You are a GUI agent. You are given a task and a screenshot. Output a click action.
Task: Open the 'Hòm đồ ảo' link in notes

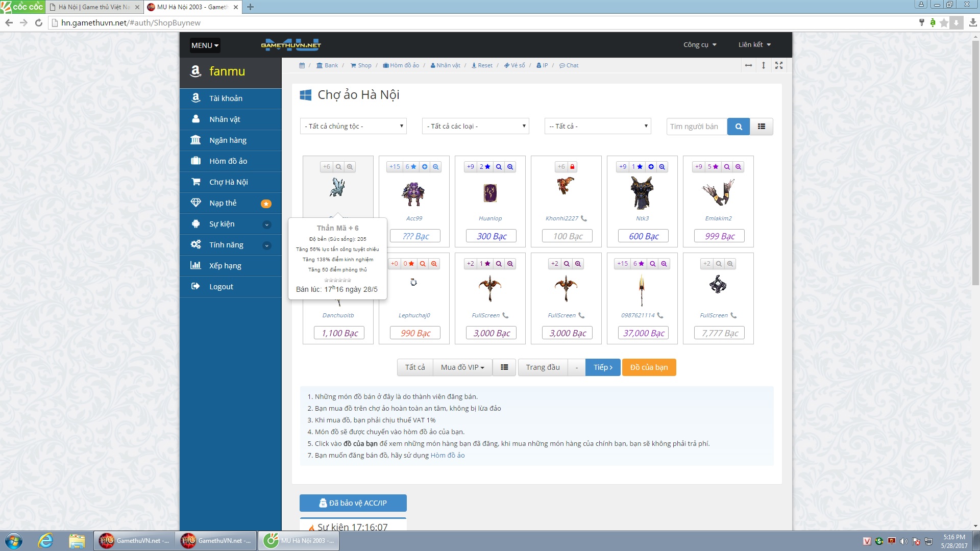point(447,455)
